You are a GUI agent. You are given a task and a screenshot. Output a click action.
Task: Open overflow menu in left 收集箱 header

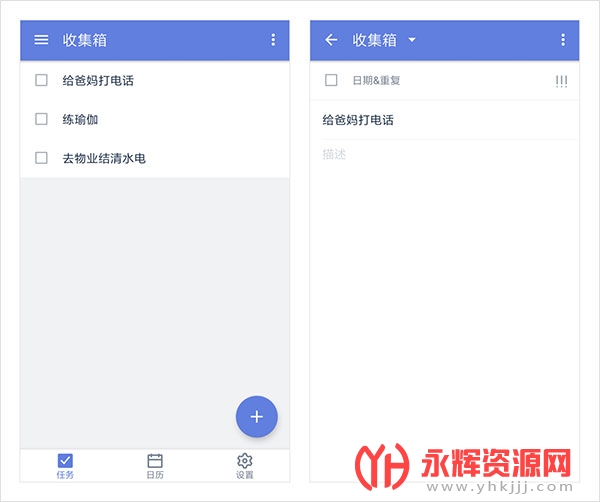click(x=273, y=40)
